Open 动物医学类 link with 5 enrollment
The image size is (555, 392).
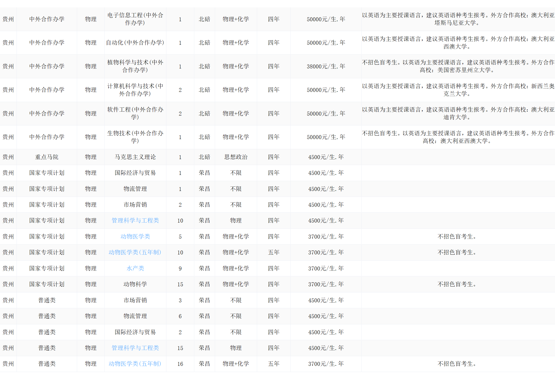tap(135, 236)
